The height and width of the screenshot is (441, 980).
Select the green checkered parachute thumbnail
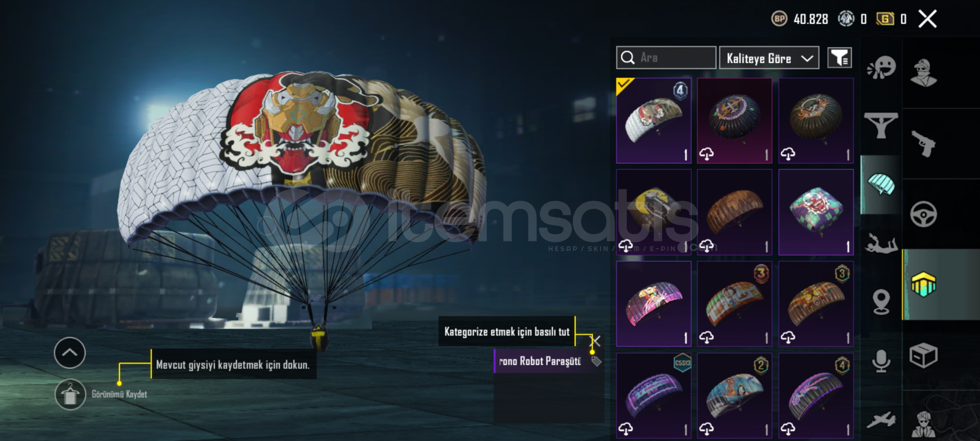pos(816,212)
